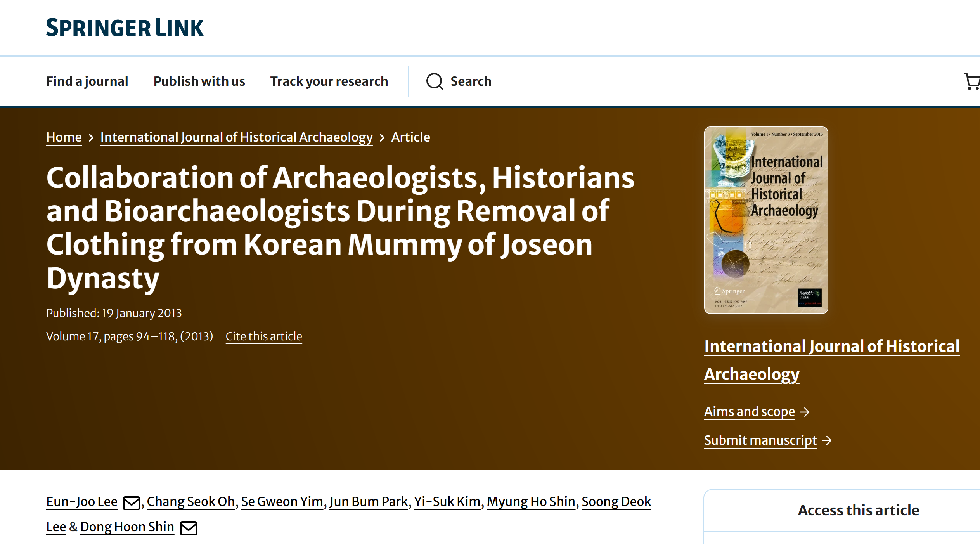Viewport: 980px width, 544px height.
Task: Go to Home breadcrumb link
Action: coord(64,137)
